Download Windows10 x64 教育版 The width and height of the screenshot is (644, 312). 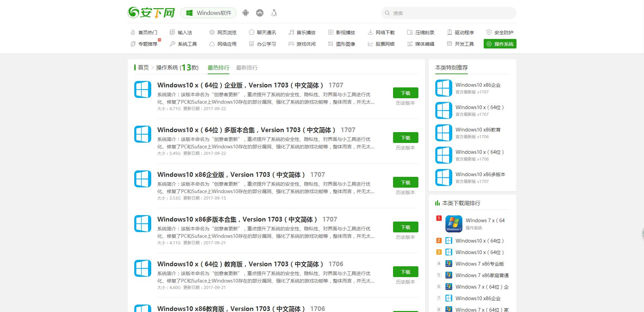[x=406, y=272]
